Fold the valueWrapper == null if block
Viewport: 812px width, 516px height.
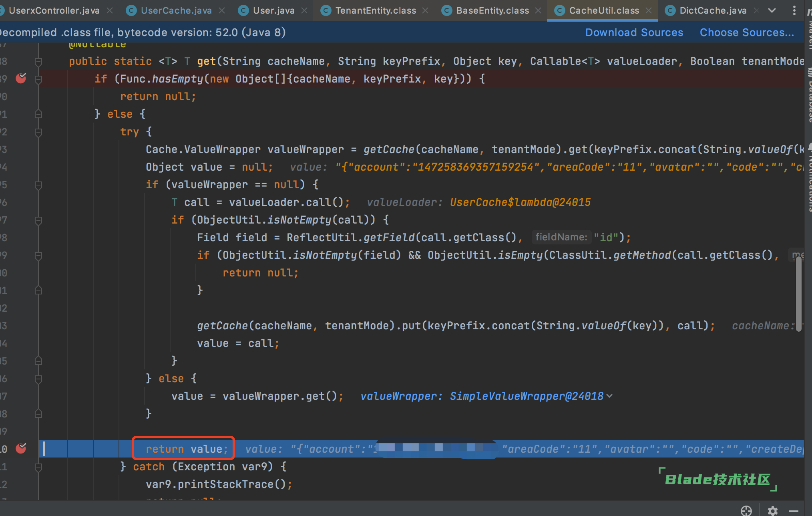38,185
